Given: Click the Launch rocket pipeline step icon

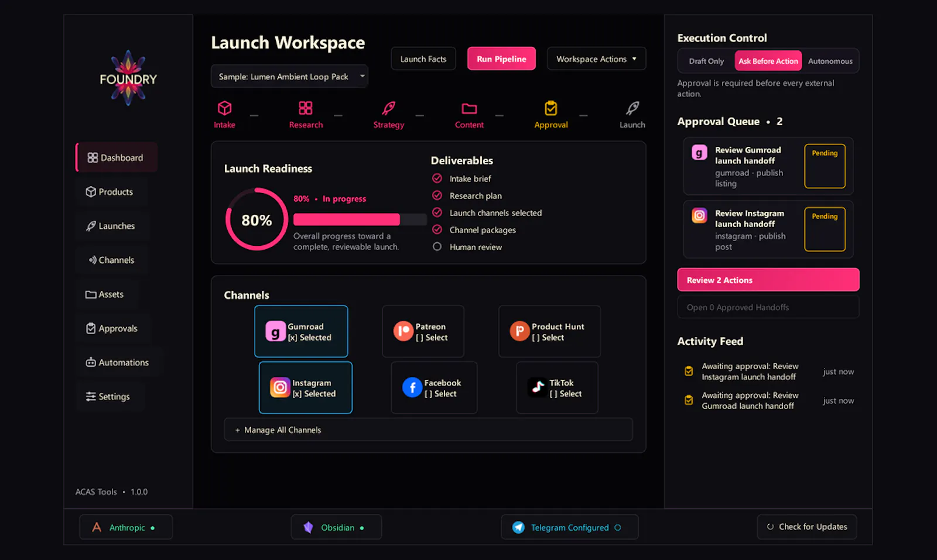Looking at the screenshot, I should tap(632, 108).
